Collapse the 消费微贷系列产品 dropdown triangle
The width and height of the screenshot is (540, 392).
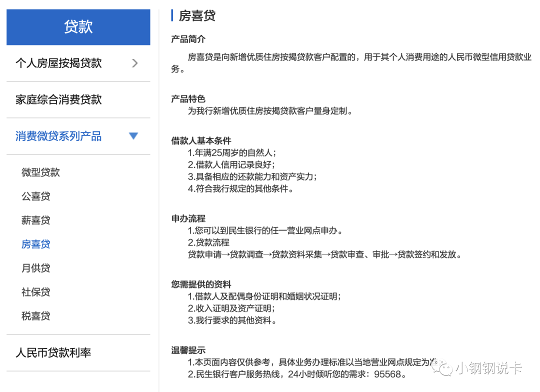click(x=133, y=135)
